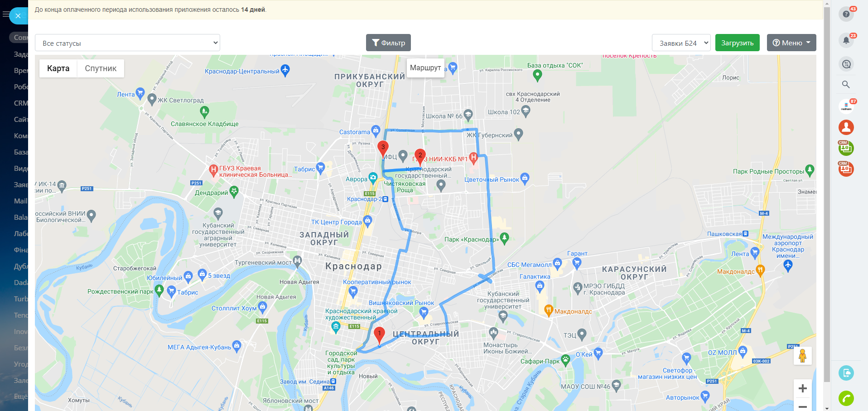Switch map to Карта view
The width and height of the screenshot is (868, 411).
58,68
